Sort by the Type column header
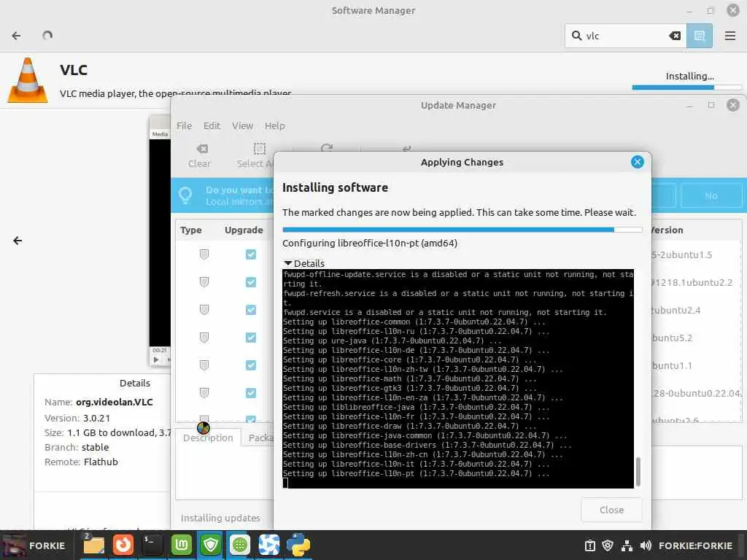The width and height of the screenshot is (747, 560). [x=191, y=230]
